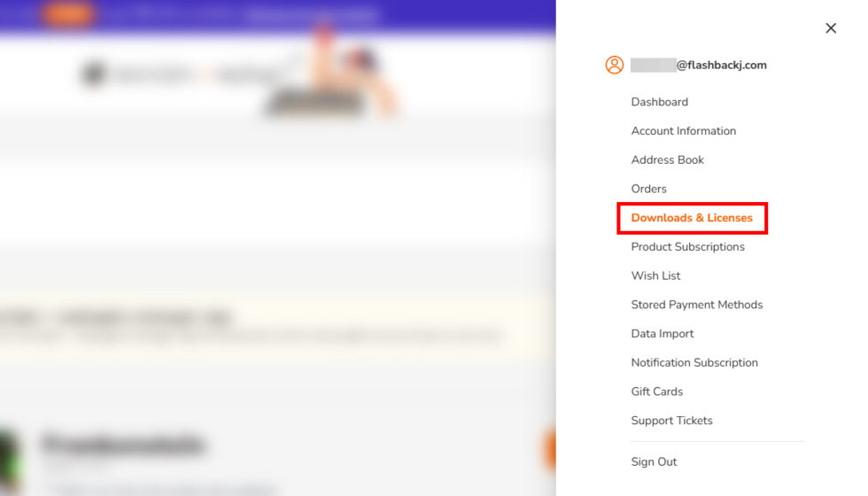View Gift Cards

[656, 391]
